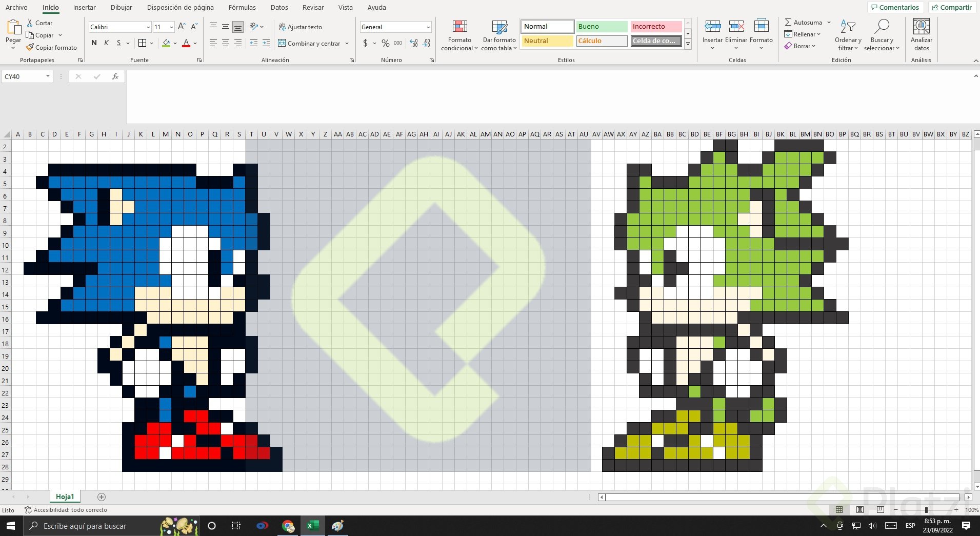Viewport: 980px width, 536px height.
Task: Increase indent icon
Action: [x=266, y=43]
